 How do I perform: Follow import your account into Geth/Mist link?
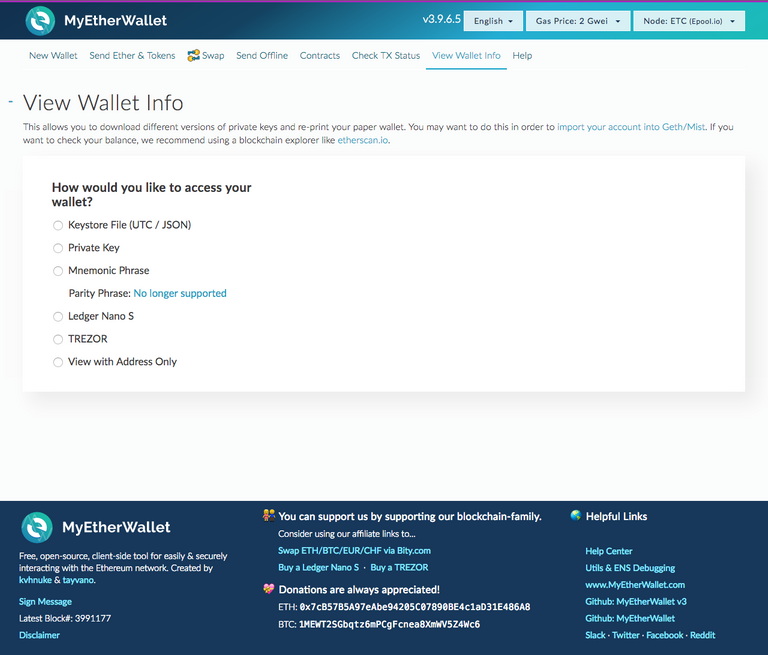click(631, 127)
